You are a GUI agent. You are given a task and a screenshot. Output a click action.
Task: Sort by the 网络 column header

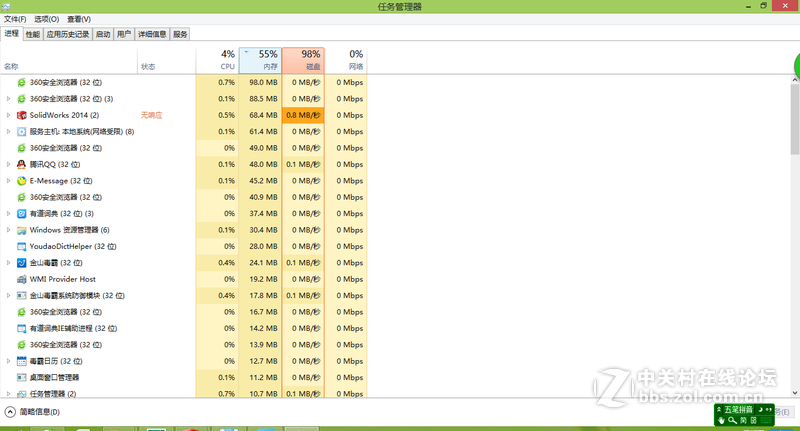346,60
